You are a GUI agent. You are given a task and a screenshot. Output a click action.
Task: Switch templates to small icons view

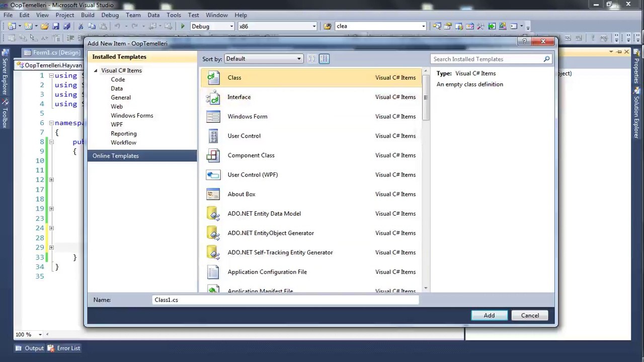(312, 59)
